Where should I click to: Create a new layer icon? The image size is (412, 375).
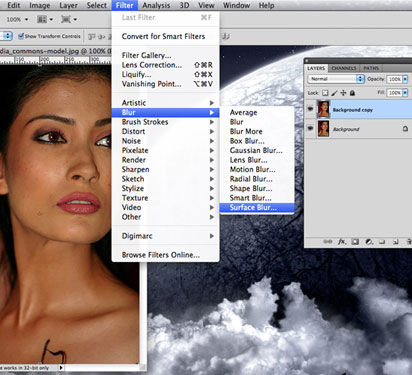coord(396,242)
